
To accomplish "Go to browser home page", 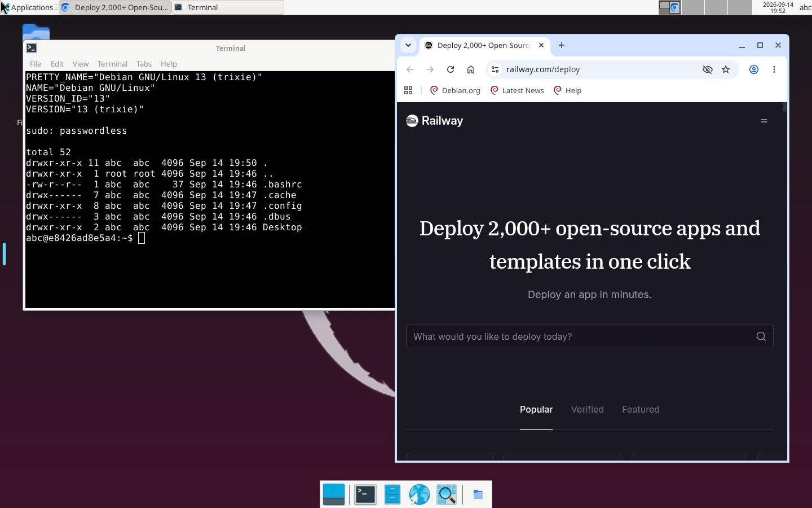I will coord(471,69).
